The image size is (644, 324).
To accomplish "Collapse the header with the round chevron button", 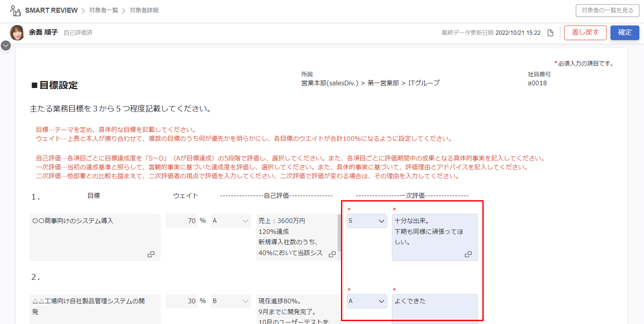I will [x=6, y=45].
